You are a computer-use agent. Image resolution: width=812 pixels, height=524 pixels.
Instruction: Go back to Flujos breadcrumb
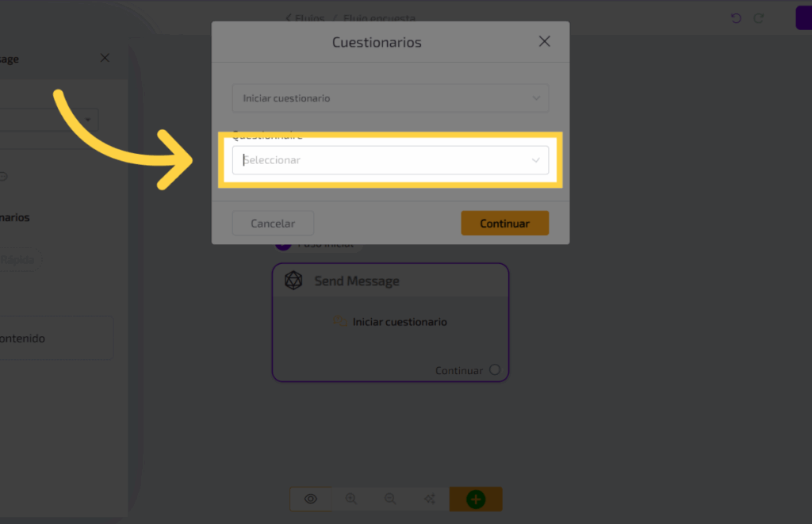point(305,18)
